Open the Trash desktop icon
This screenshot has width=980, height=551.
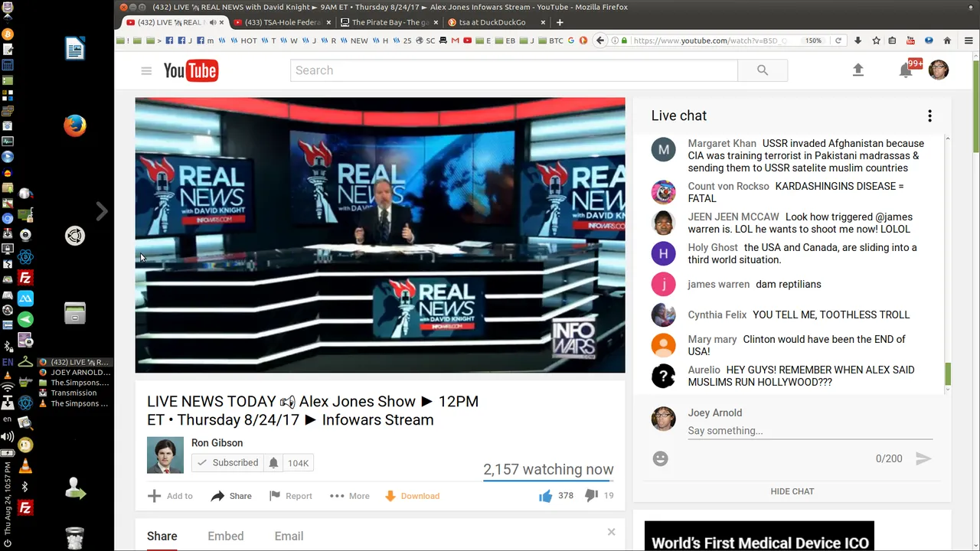click(x=74, y=538)
